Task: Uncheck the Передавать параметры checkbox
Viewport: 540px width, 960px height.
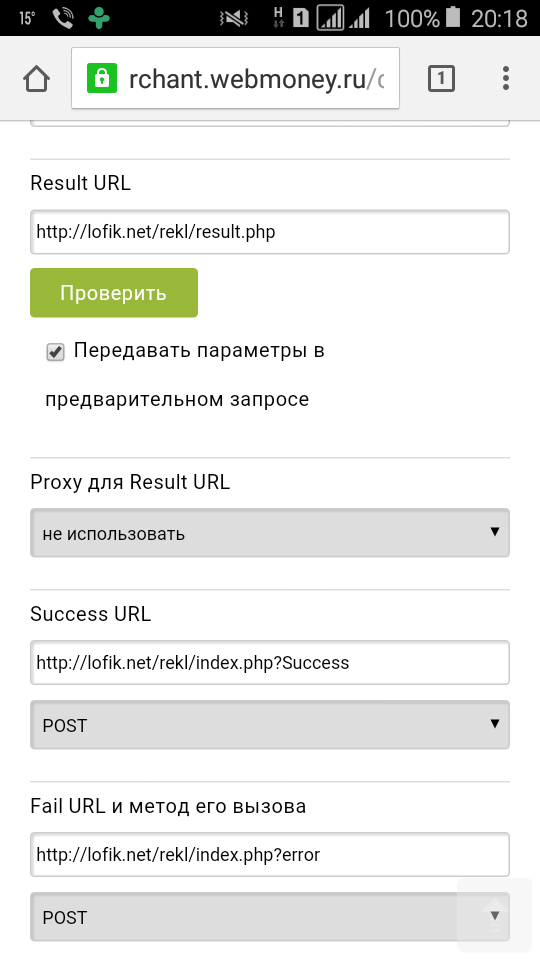Action: pos(55,352)
